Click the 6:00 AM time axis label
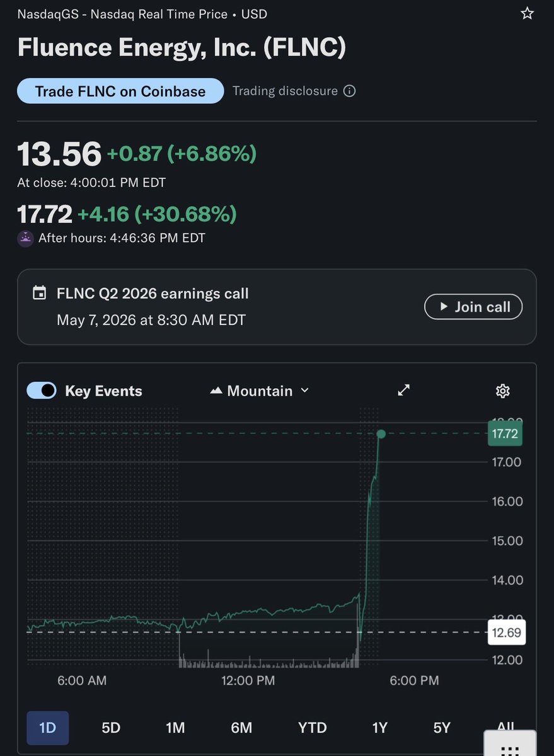 click(x=82, y=680)
